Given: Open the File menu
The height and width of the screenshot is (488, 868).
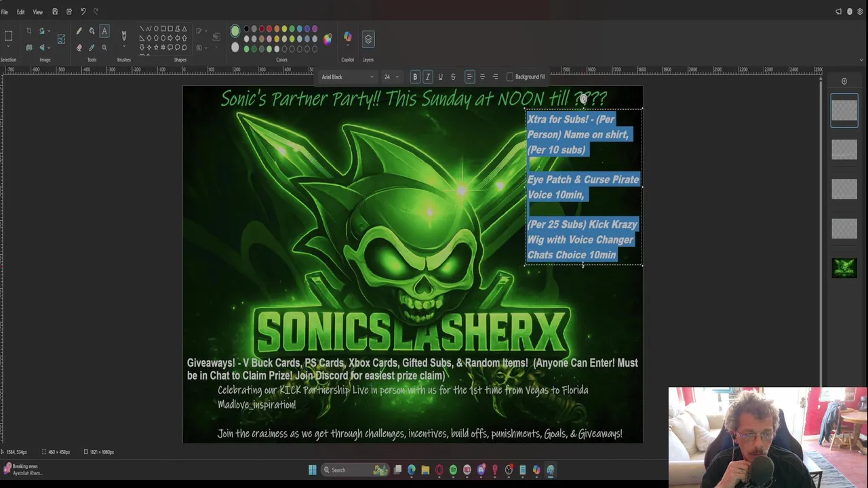Looking at the screenshot, I should (x=5, y=12).
